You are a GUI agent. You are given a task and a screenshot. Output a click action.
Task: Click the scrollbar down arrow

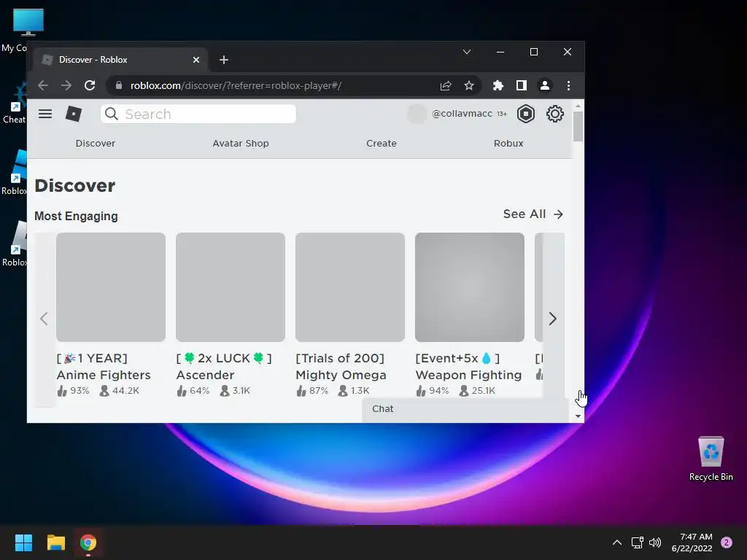click(x=578, y=416)
